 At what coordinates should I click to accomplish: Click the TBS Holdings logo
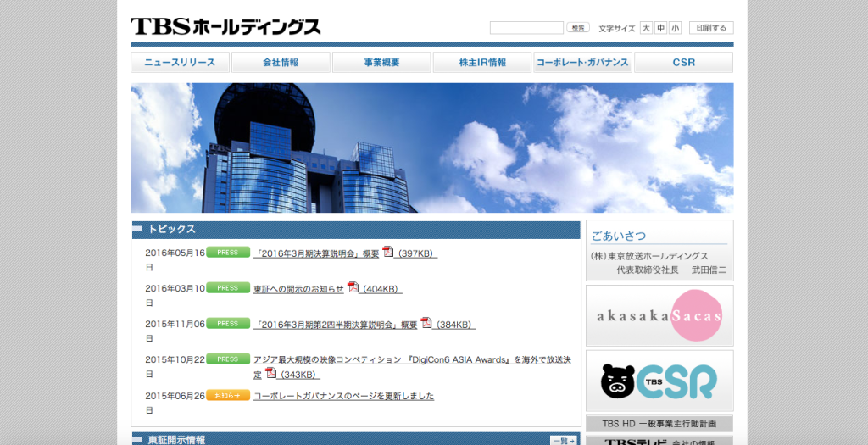point(225,27)
